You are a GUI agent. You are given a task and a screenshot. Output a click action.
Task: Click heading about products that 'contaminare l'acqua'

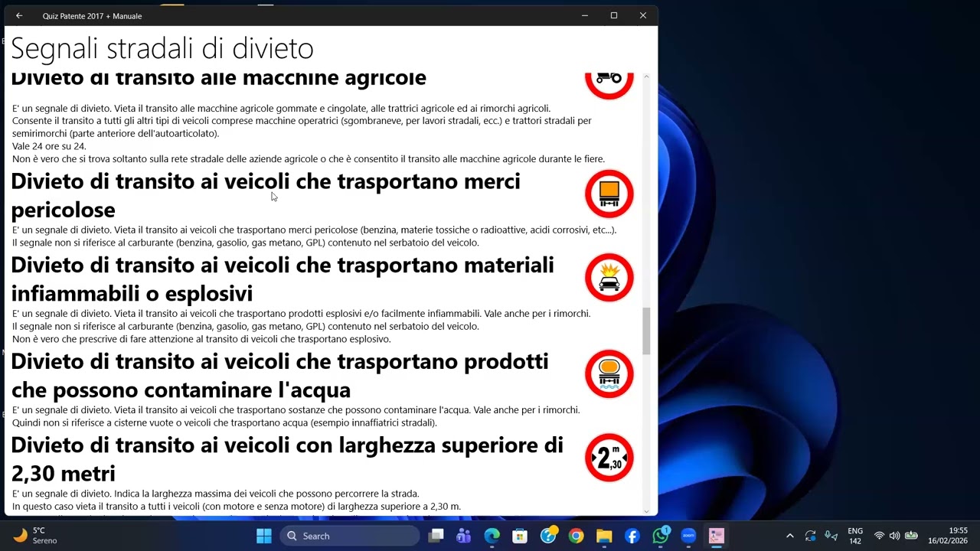point(279,375)
